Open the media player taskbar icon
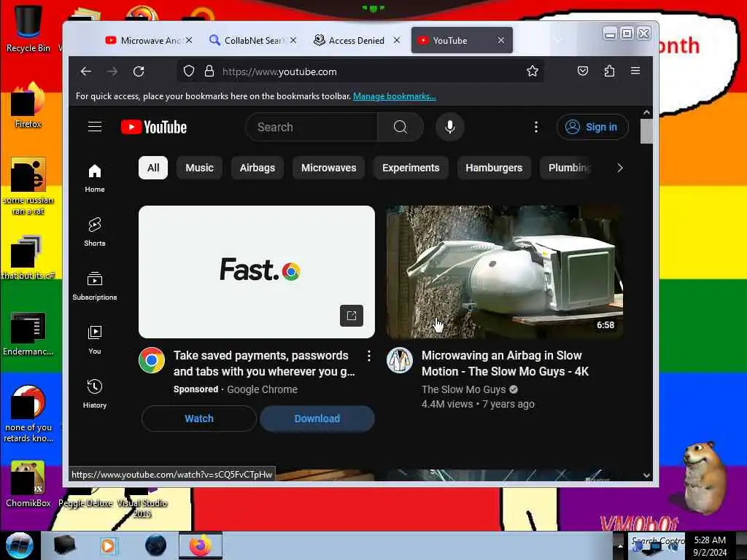 (108, 545)
